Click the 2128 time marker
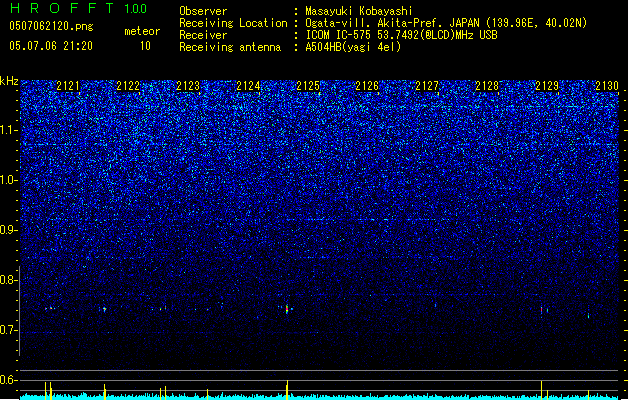Screen dimensions: 629x400 click(487, 86)
